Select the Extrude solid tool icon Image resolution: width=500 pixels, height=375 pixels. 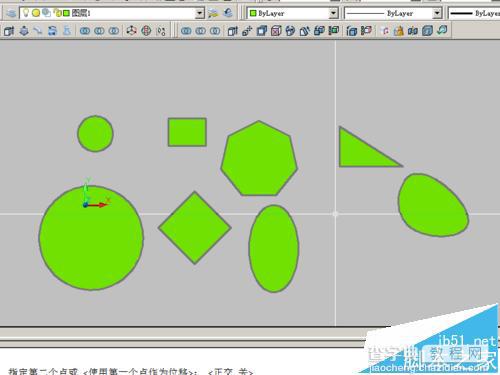tap(9, 31)
